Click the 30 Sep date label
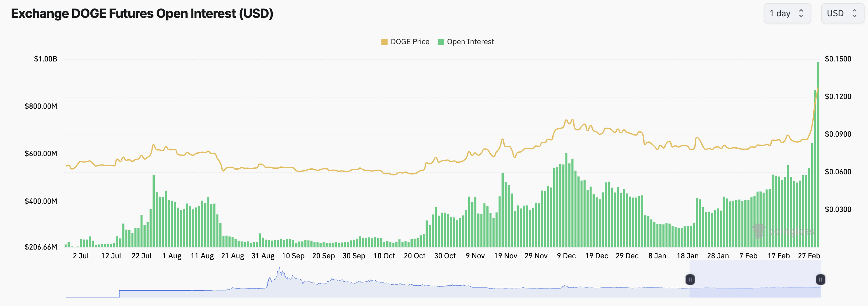 (x=354, y=256)
